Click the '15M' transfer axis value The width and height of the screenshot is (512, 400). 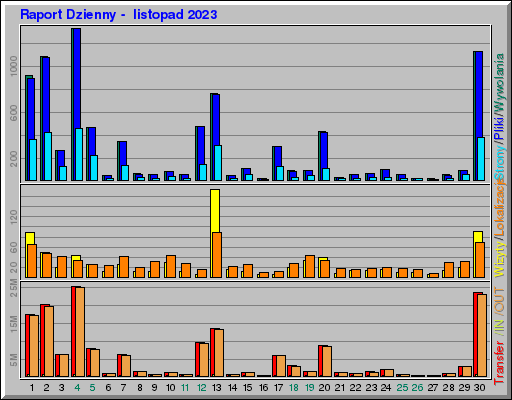(x=14, y=324)
